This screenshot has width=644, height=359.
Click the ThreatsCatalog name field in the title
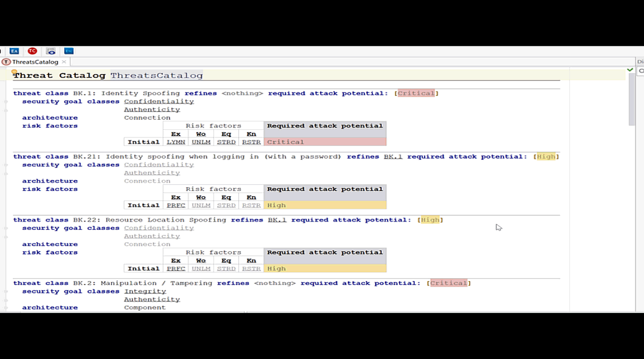pyautogui.click(x=156, y=75)
